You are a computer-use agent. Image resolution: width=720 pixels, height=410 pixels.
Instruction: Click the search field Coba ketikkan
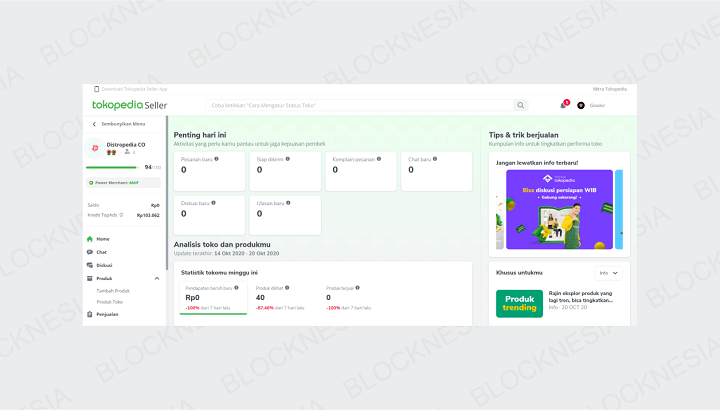(x=360, y=105)
